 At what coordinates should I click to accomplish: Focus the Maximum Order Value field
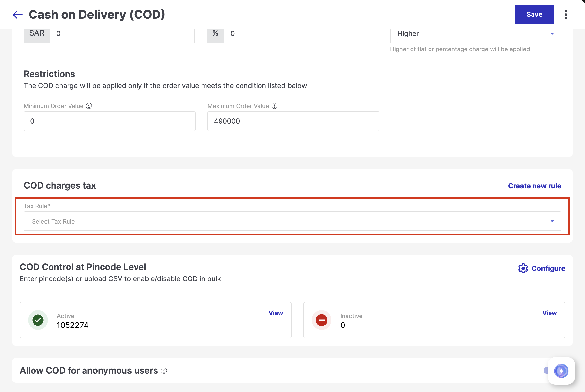[x=293, y=121]
